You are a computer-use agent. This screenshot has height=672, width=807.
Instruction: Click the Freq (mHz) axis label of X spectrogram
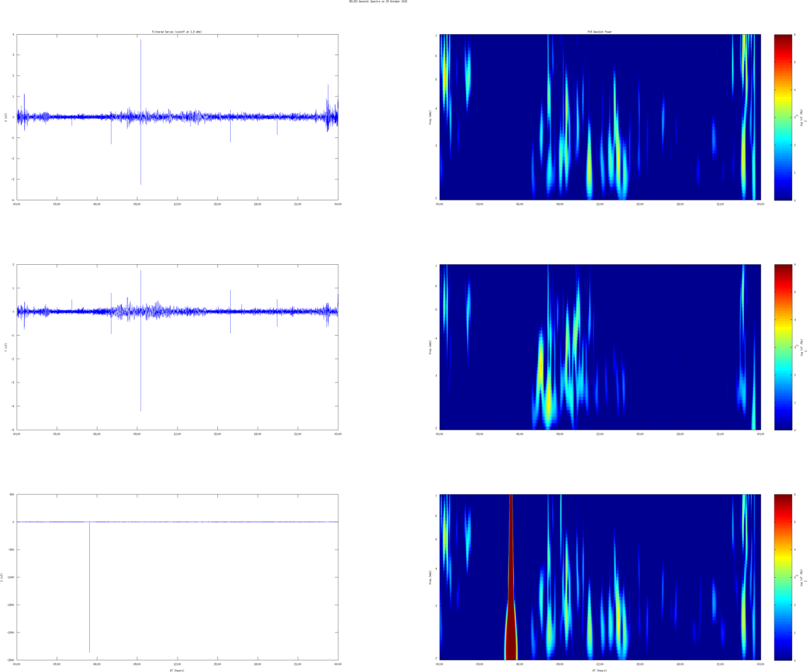click(x=430, y=117)
